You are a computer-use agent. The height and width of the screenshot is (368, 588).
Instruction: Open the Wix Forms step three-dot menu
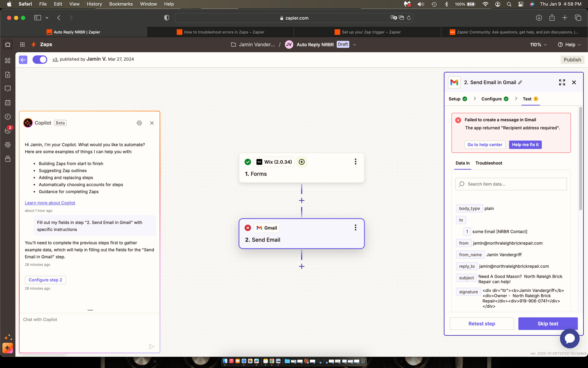pos(355,162)
